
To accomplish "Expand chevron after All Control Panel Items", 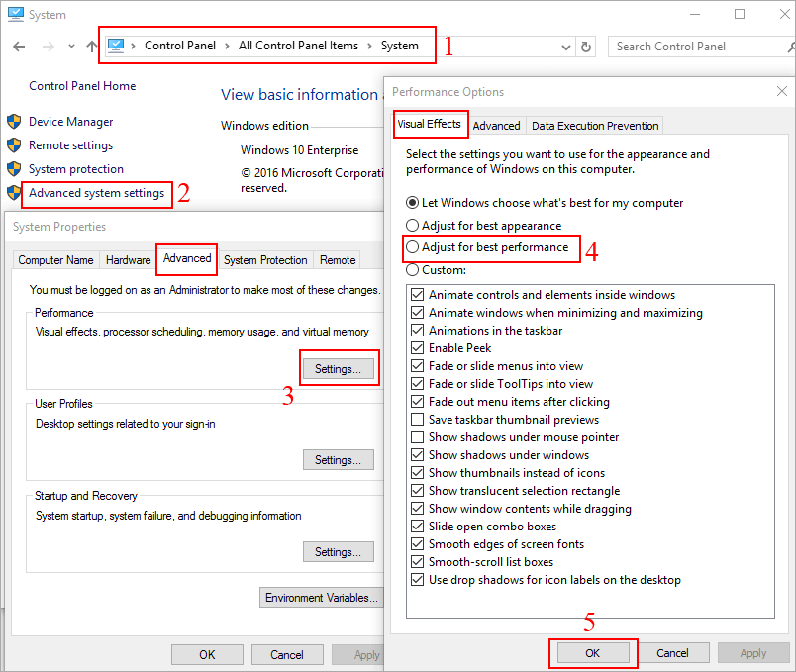I will coord(369,47).
